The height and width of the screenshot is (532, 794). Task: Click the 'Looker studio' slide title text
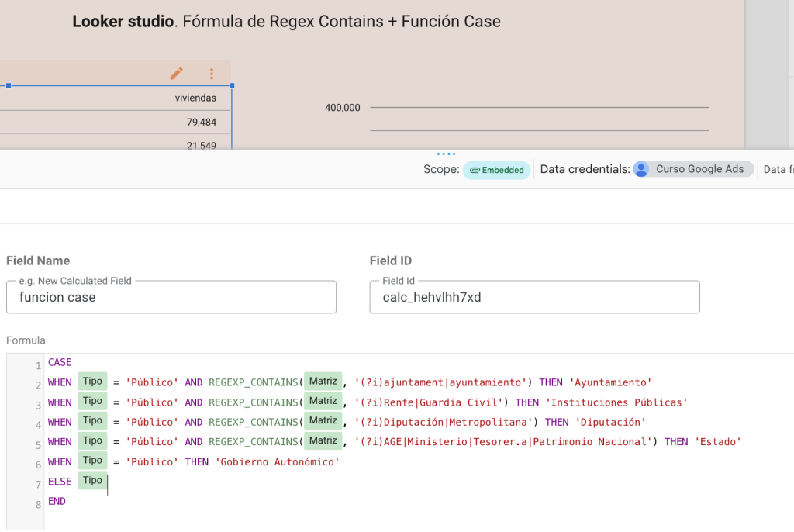pyautogui.click(x=123, y=21)
